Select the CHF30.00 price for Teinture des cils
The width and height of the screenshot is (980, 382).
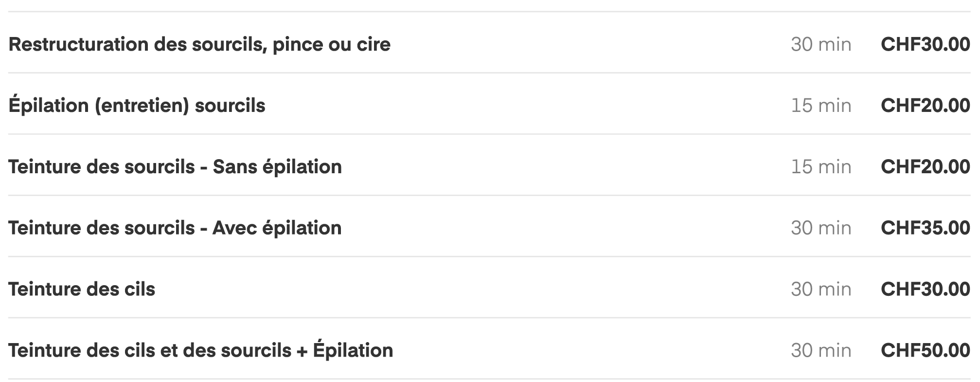925,290
